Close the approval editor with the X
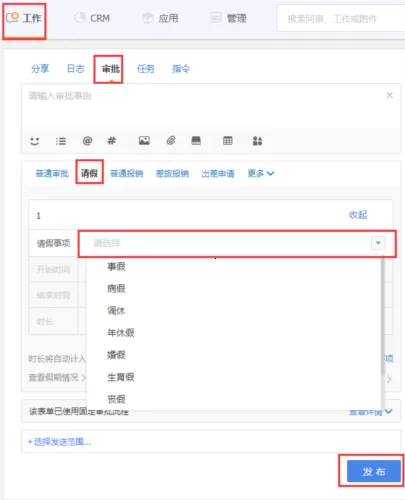The image size is (405, 500). (x=389, y=95)
